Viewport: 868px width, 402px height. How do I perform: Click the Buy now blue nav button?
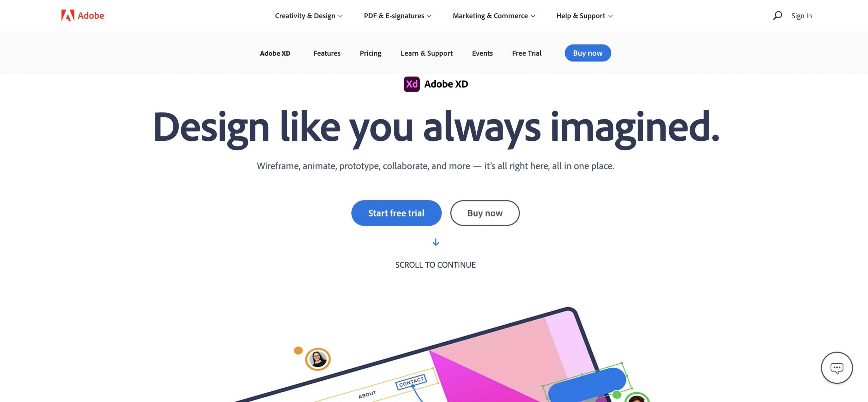(587, 53)
